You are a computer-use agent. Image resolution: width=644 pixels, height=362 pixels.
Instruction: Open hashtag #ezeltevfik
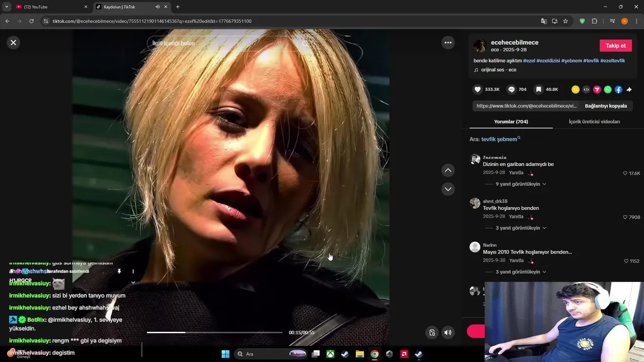click(x=613, y=61)
